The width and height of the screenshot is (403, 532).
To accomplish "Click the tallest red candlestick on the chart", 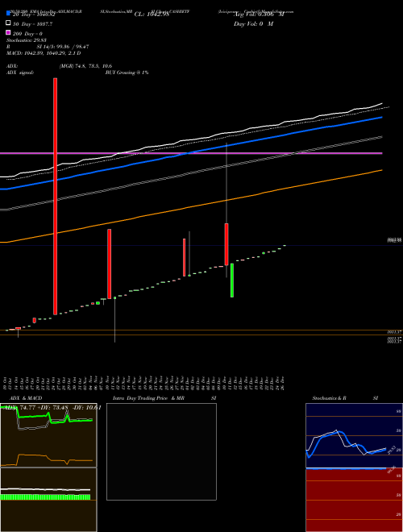I will [x=56, y=197].
